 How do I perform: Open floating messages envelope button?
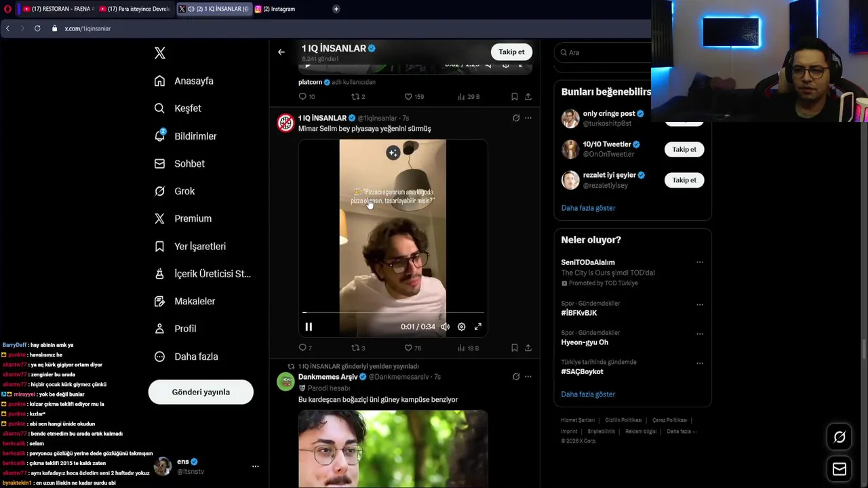tap(840, 469)
